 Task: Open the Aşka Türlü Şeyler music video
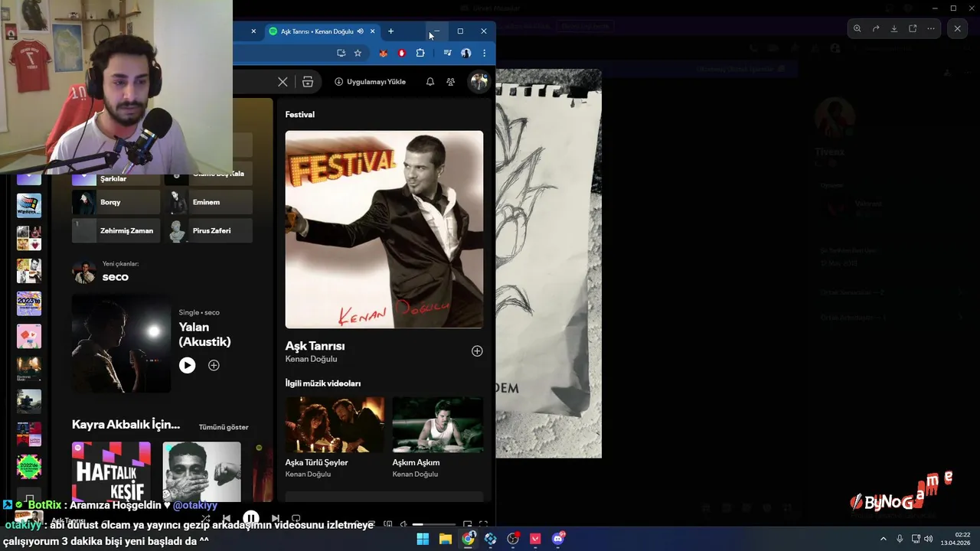point(335,425)
